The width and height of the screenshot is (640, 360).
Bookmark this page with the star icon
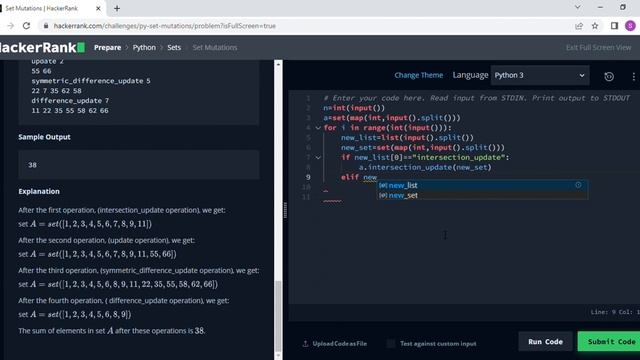click(595, 26)
